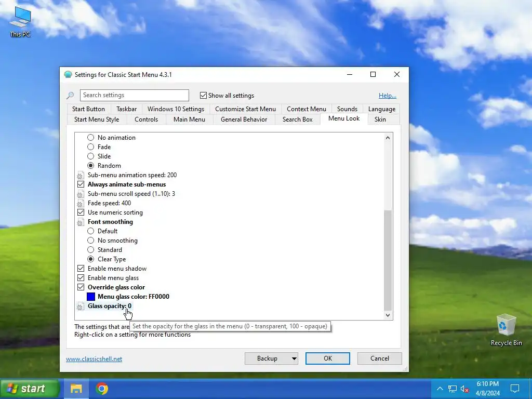Click the OK button
The width and height of the screenshot is (532, 399).
click(328, 358)
